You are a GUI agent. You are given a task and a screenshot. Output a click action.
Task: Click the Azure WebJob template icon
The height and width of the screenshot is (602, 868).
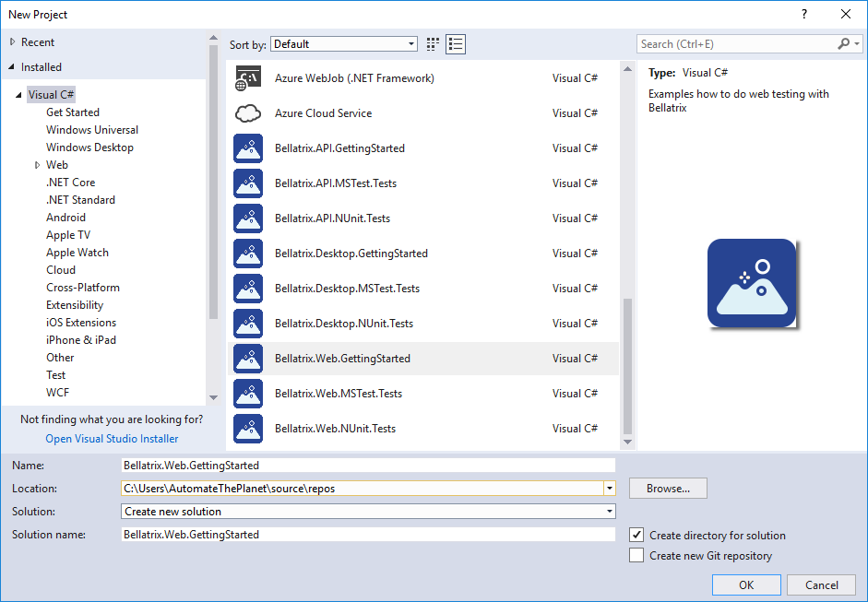(248, 78)
